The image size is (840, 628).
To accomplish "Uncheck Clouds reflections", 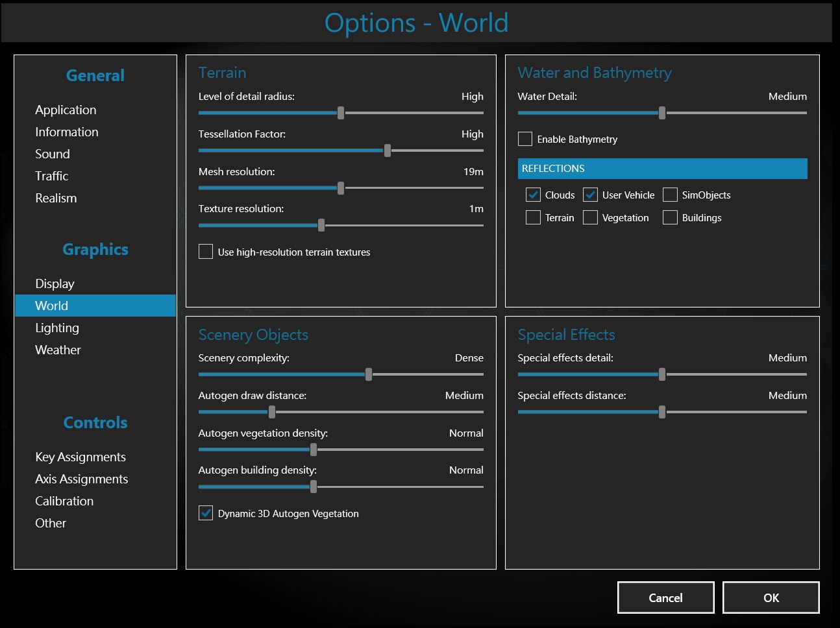I will tap(533, 195).
